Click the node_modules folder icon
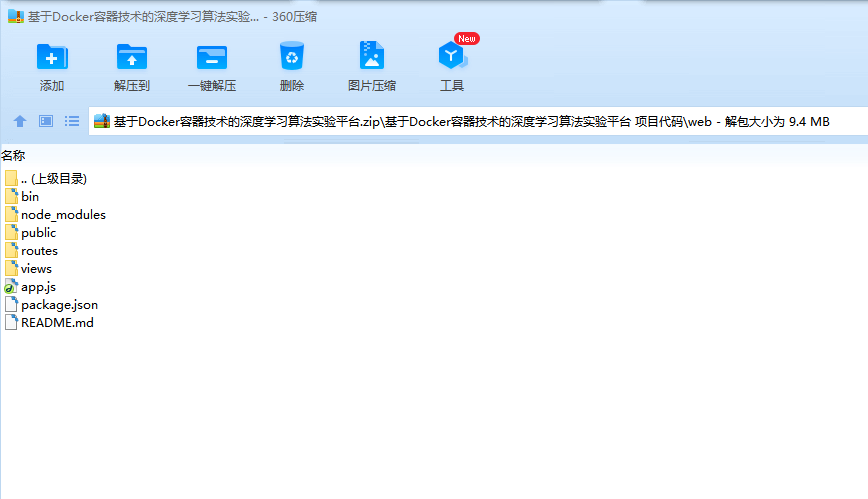The width and height of the screenshot is (868, 499). tap(11, 214)
